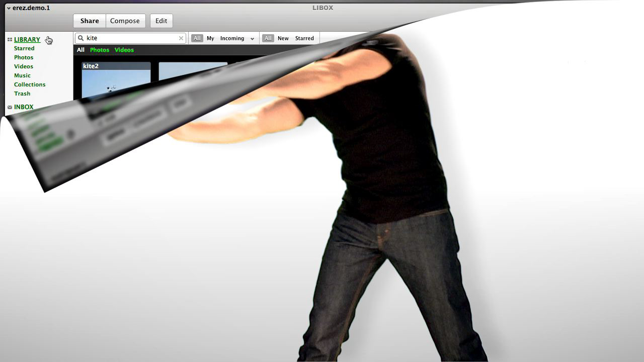Toggle the All ownership filter
The image size is (644, 362).
197,38
